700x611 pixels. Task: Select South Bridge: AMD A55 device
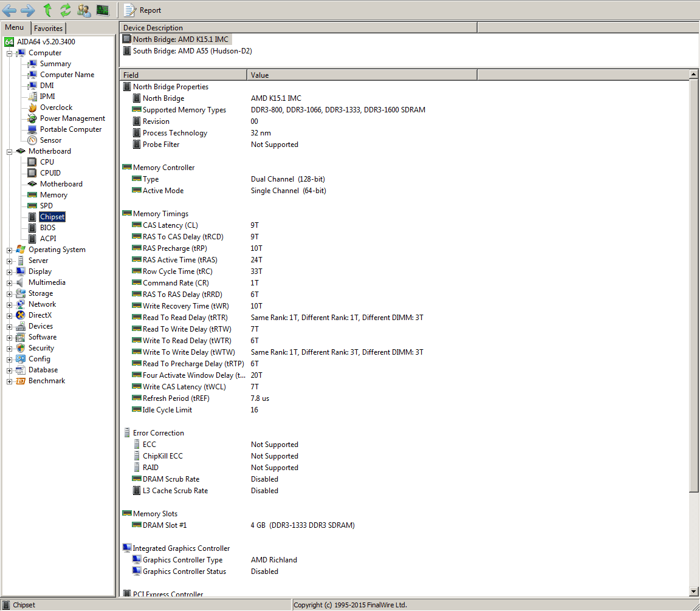(x=192, y=51)
